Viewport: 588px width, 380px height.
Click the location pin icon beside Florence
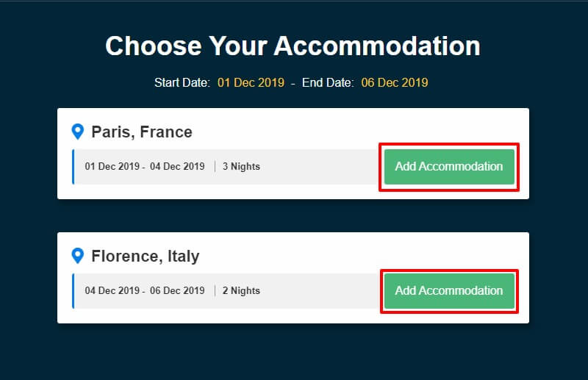click(x=77, y=257)
